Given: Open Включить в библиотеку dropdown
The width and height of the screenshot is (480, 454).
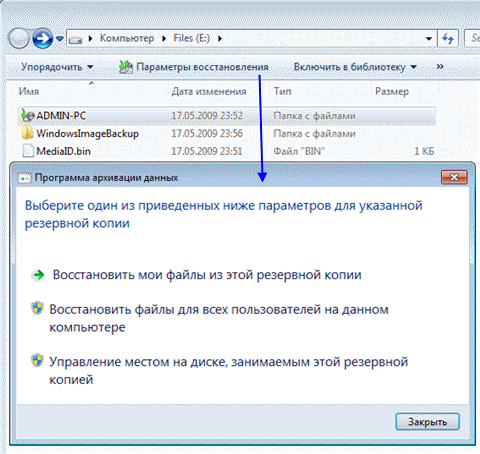Looking at the screenshot, I should coord(355,67).
